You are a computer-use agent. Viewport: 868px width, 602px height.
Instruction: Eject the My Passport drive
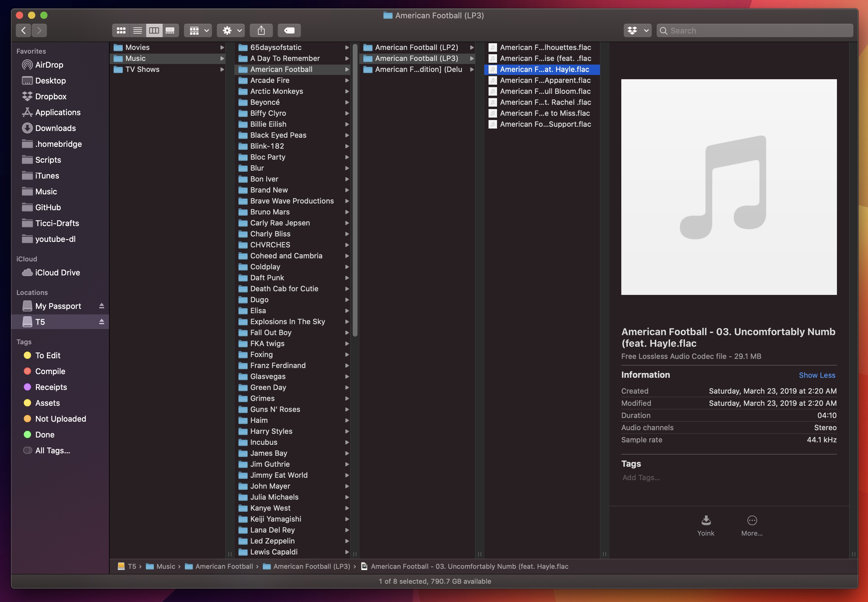(101, 306)
